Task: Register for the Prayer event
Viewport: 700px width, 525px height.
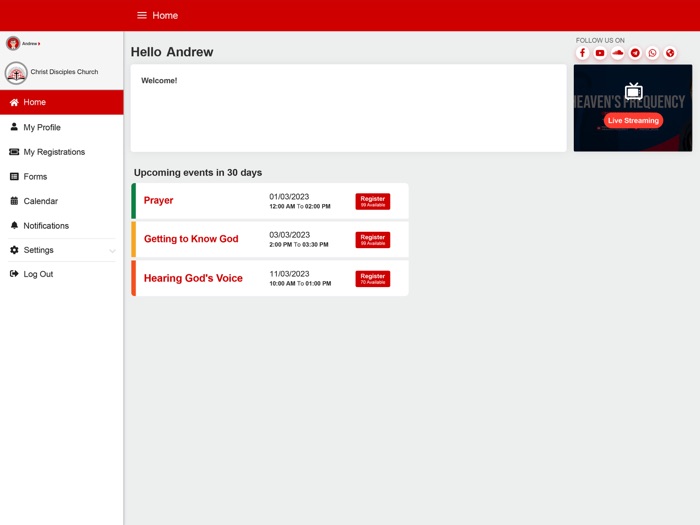Action: point(372,201)
